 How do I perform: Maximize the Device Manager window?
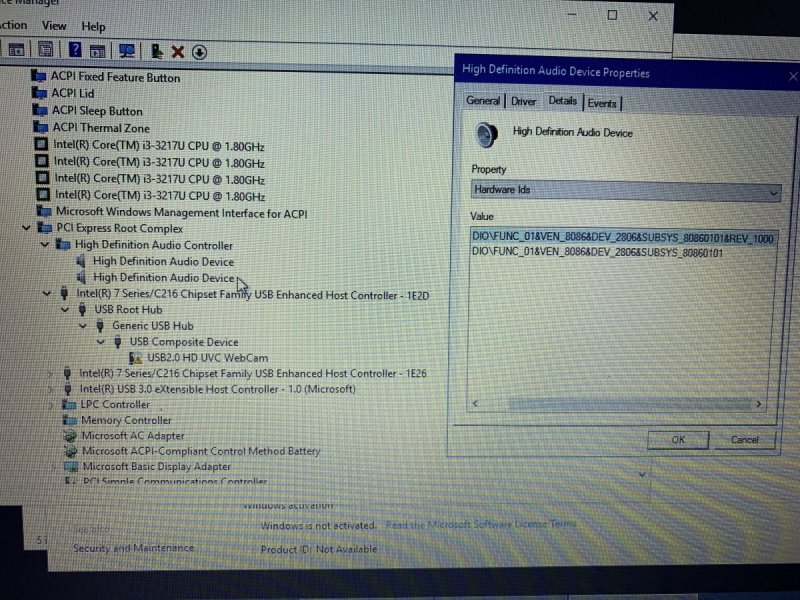(612, 15)
